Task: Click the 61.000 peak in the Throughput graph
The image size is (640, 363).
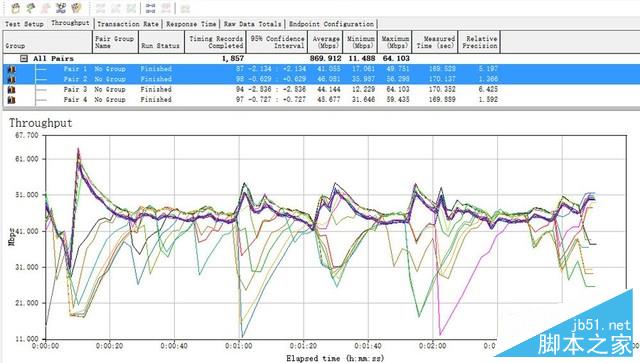Action: (x=78, y=150)
